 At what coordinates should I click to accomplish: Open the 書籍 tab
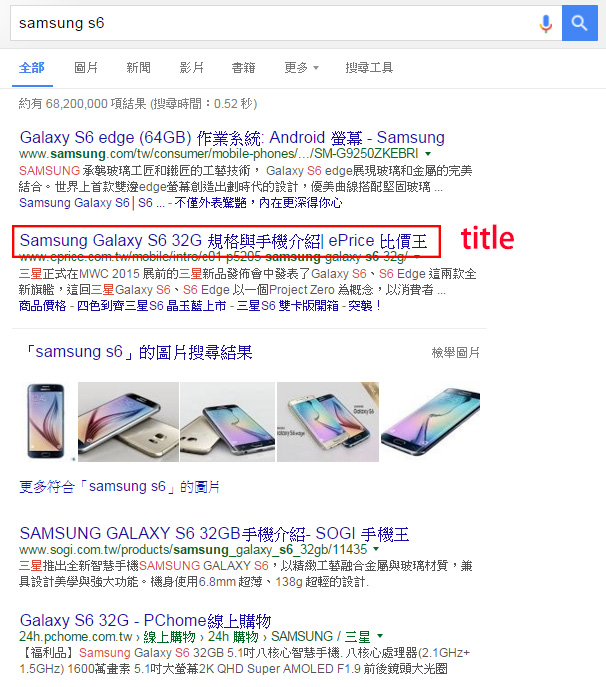244,67
